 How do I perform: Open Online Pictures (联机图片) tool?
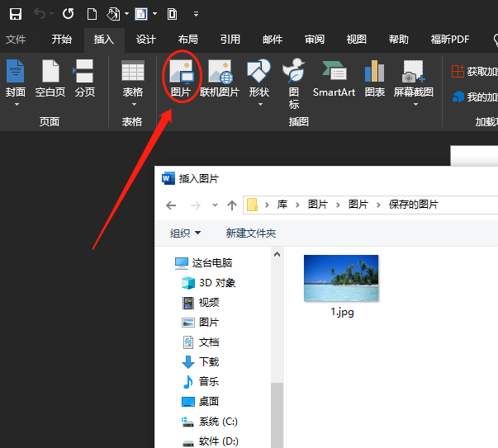click(x=221, y=78)
